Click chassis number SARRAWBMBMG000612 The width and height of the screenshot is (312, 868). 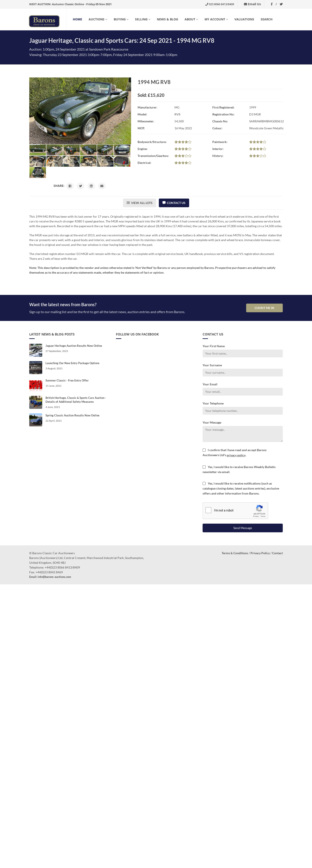[266, 121]
